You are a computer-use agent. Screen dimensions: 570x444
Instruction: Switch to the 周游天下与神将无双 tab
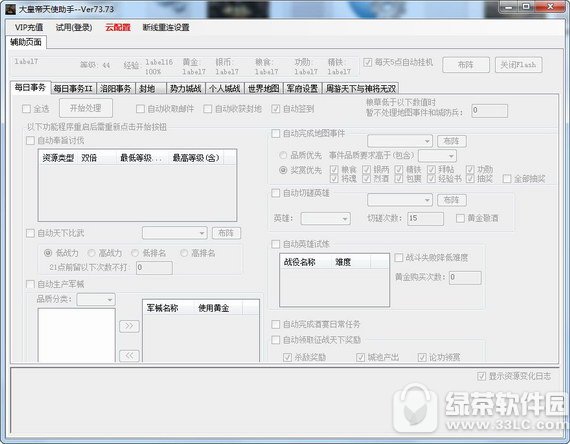(x=361, y=88)
